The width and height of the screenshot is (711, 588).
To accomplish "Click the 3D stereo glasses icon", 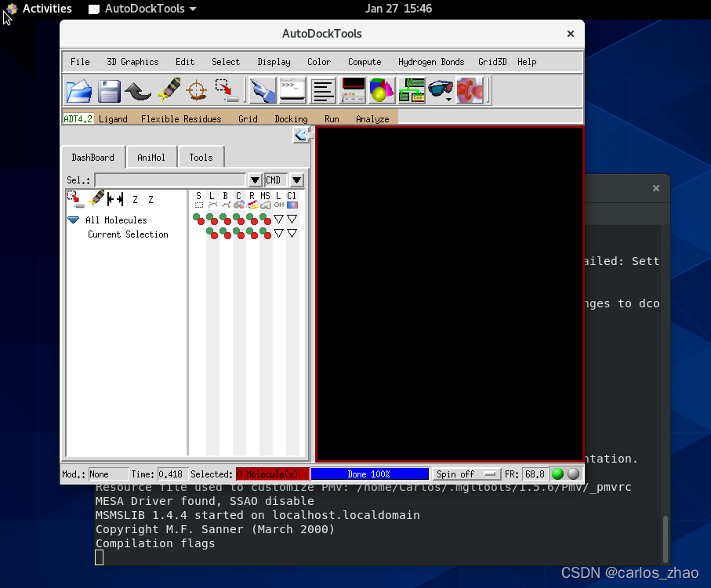I will click(441, 89).
